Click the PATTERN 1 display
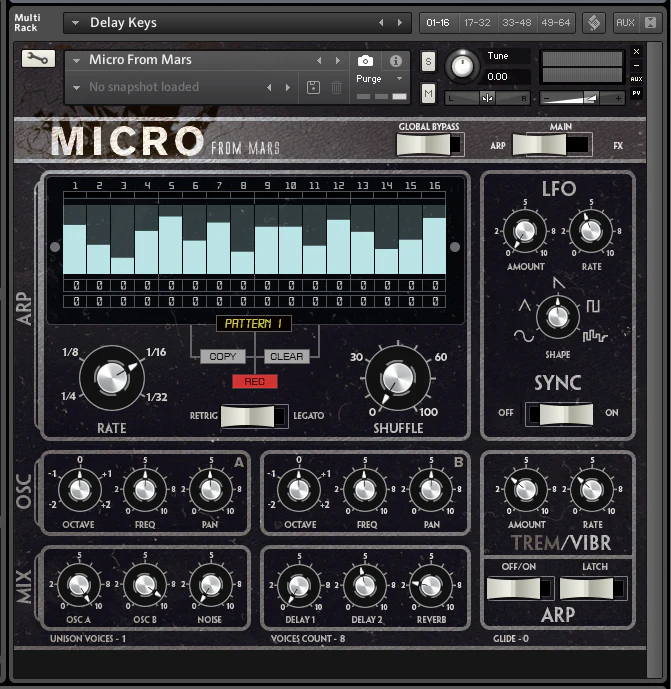The height and width of the screenshot is (689, 671). (254, 324)
